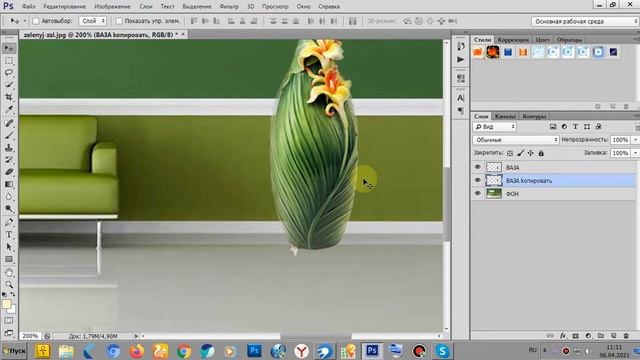Viewport: 640px width, 360px height.
Task: Toggle lock all padlock icon
Action: [x=541, y=153]
